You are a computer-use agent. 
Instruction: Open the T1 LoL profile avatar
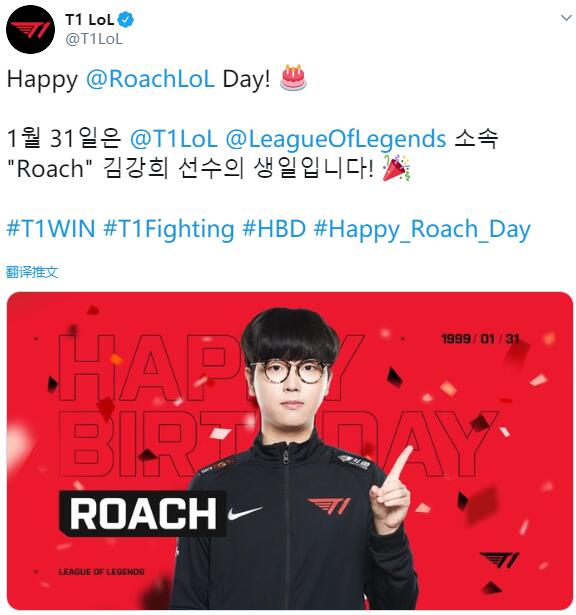click(x=30, y=30)
